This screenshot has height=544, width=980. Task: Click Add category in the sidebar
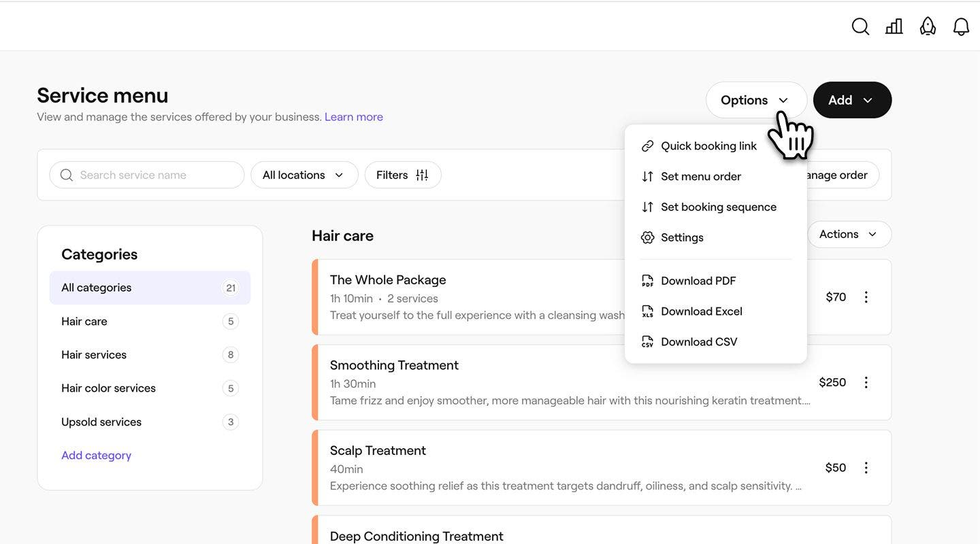96,454
